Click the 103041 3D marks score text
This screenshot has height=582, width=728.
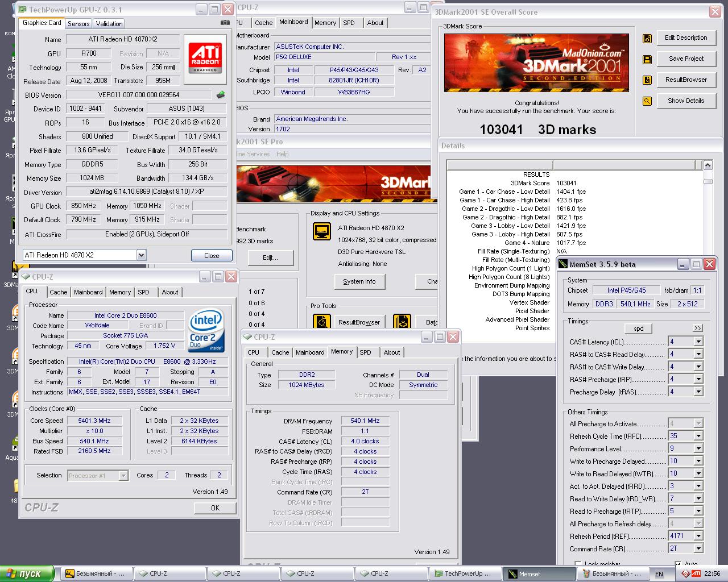pyautogui.click(x=538, y=130)
